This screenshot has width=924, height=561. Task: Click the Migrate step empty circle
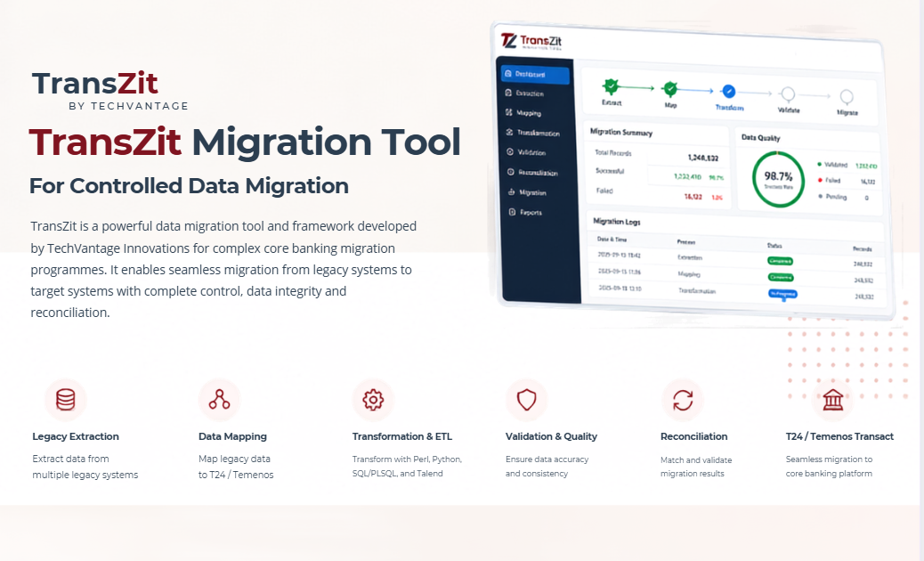[x=847, y=96]
